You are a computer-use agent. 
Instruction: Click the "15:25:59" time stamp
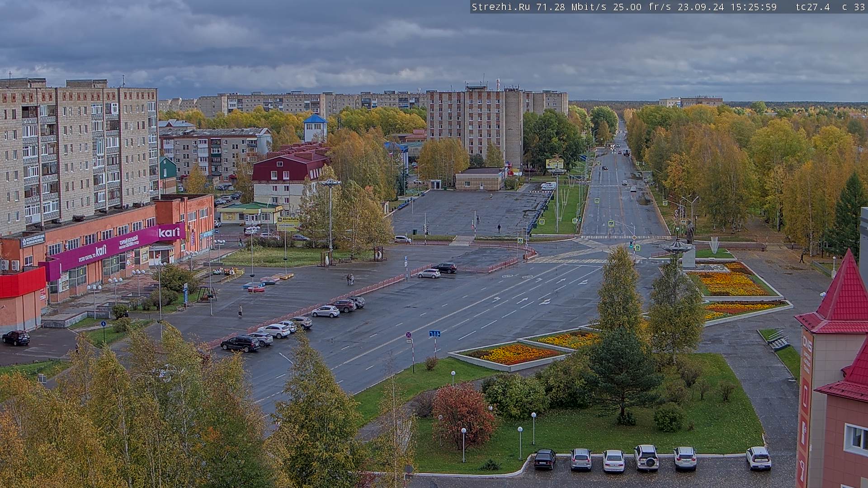(753, 7)
